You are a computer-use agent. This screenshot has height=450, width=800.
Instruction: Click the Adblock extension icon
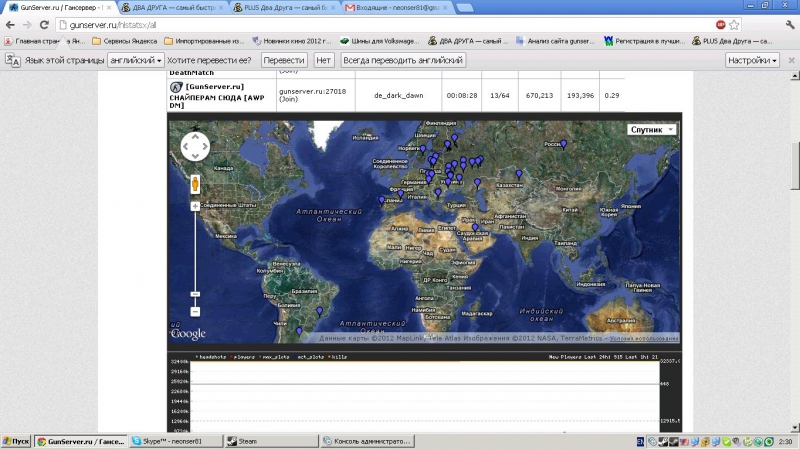click(x=749, y=24)
